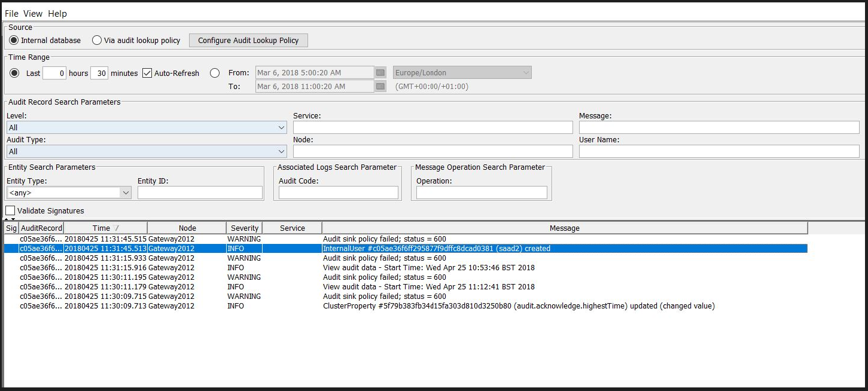Expand the Audit Type dropdown

[147, 151]
